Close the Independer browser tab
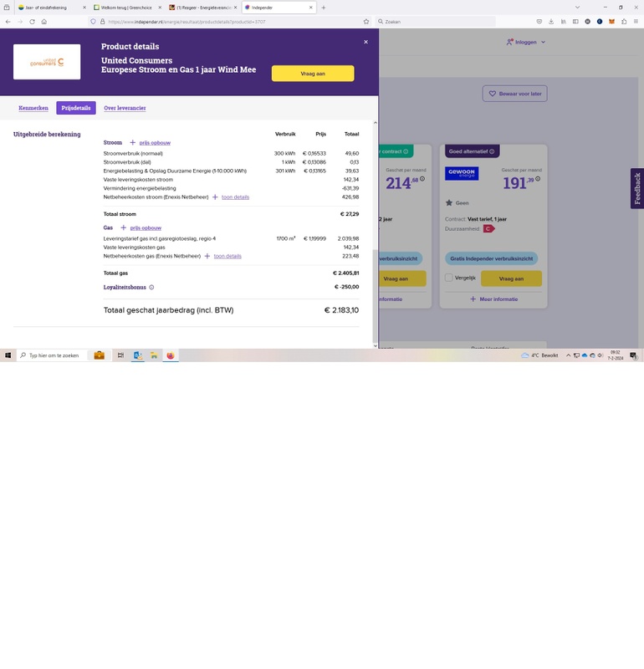 click(310, 8)
